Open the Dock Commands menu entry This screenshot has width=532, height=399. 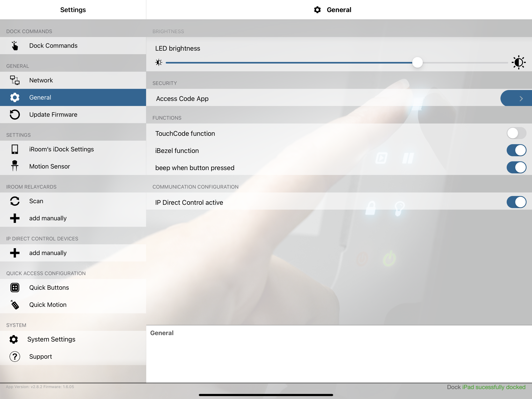click(x=73, y=45)
